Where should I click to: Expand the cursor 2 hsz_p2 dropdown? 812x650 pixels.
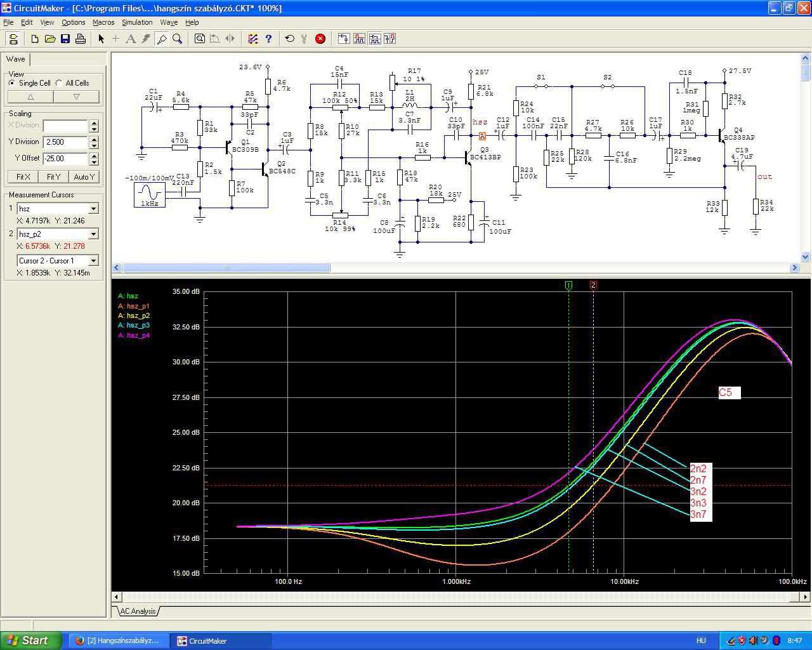click(x=93, y=234)
